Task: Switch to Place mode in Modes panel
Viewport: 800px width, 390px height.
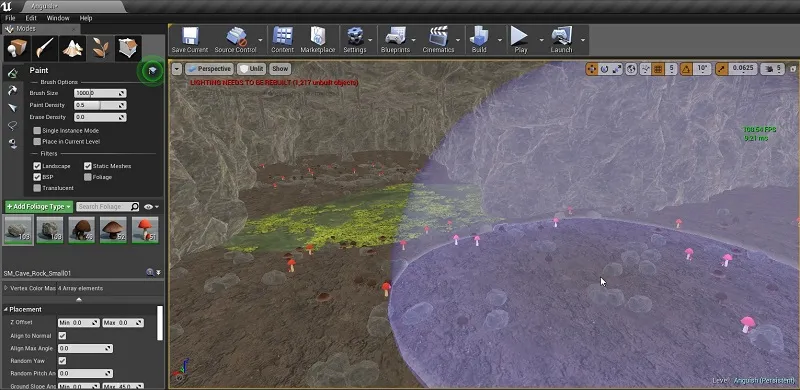Action: pyautogui.click(x=17, y=48)
